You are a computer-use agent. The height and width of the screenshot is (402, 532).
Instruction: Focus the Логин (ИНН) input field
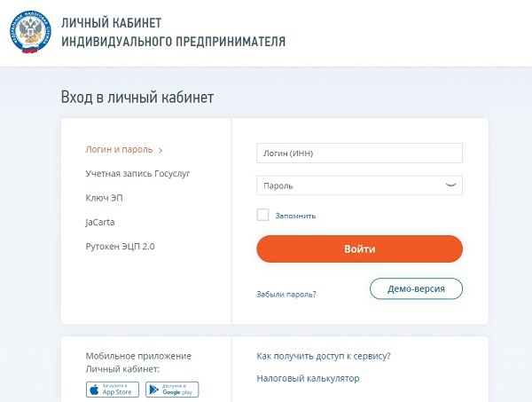tap(360, 154)
